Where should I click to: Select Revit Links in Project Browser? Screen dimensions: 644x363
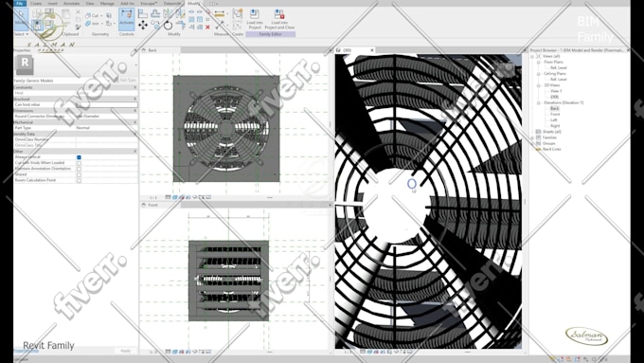coord(551,149)
